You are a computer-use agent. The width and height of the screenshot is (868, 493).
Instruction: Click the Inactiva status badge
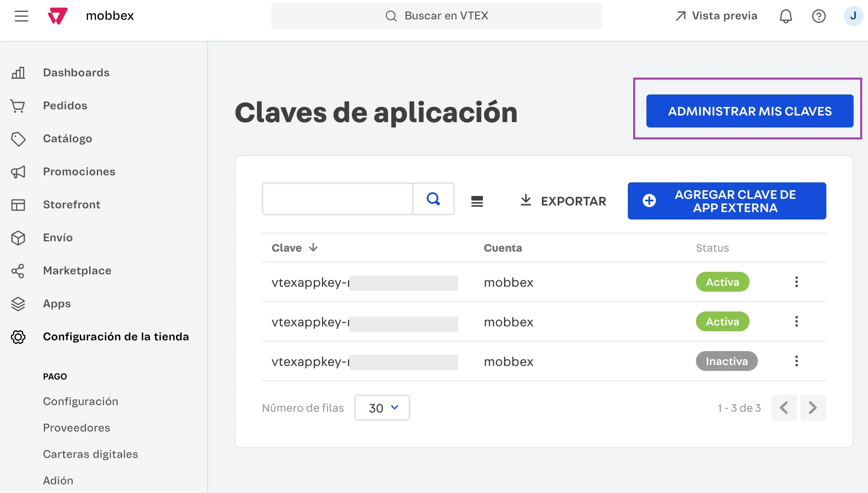726,361
